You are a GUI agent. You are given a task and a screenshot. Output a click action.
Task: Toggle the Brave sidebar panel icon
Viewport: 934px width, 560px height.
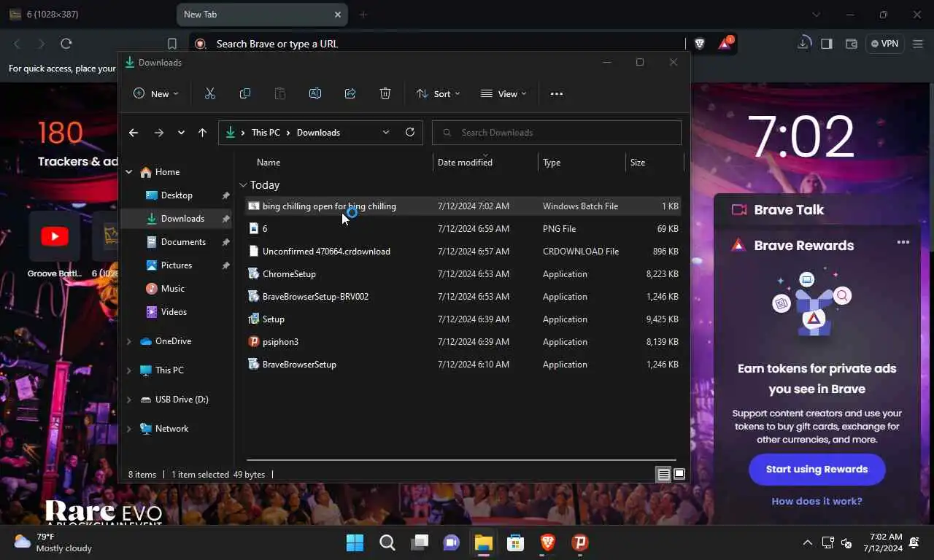point(827,44)
